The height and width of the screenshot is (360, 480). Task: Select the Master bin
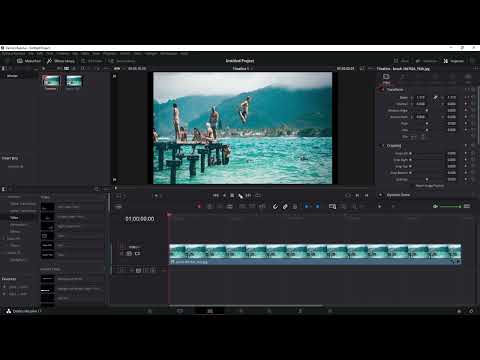click(13, 76)
